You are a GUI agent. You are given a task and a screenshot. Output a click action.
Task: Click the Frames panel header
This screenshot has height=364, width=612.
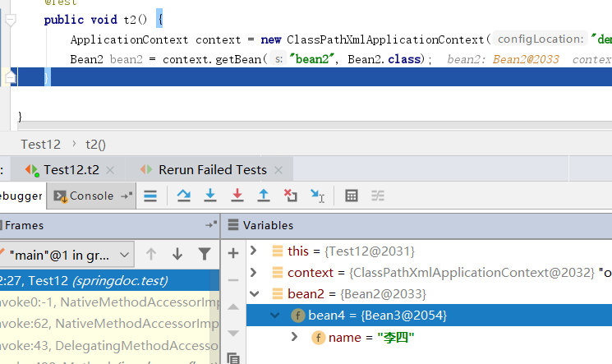[110, 225]
